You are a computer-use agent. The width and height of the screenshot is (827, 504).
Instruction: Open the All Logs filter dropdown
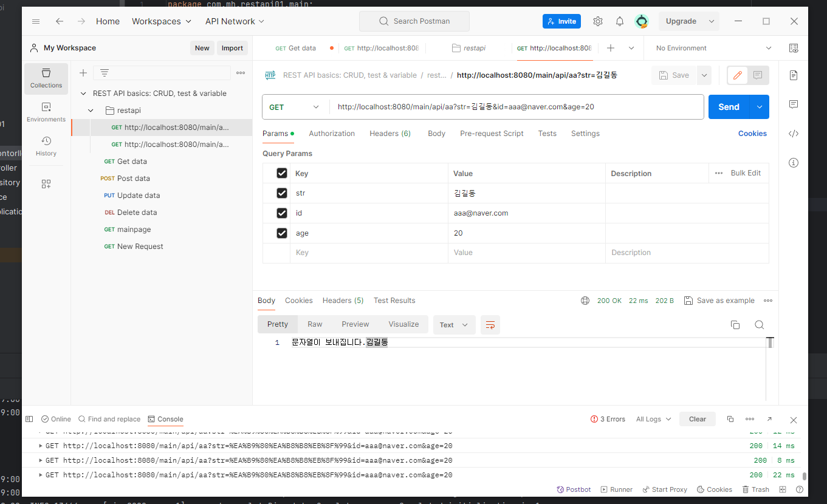click(x=653, y=419)
